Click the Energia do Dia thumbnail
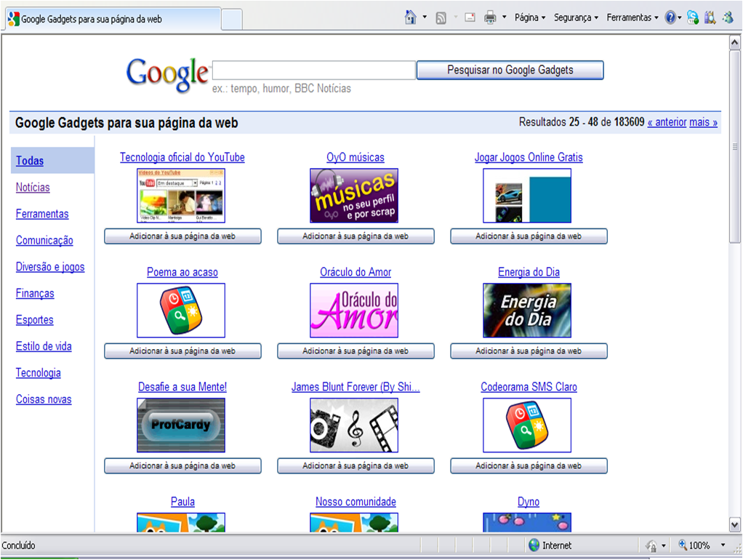This screenshot has width=743, height=560. pos(527,311)
